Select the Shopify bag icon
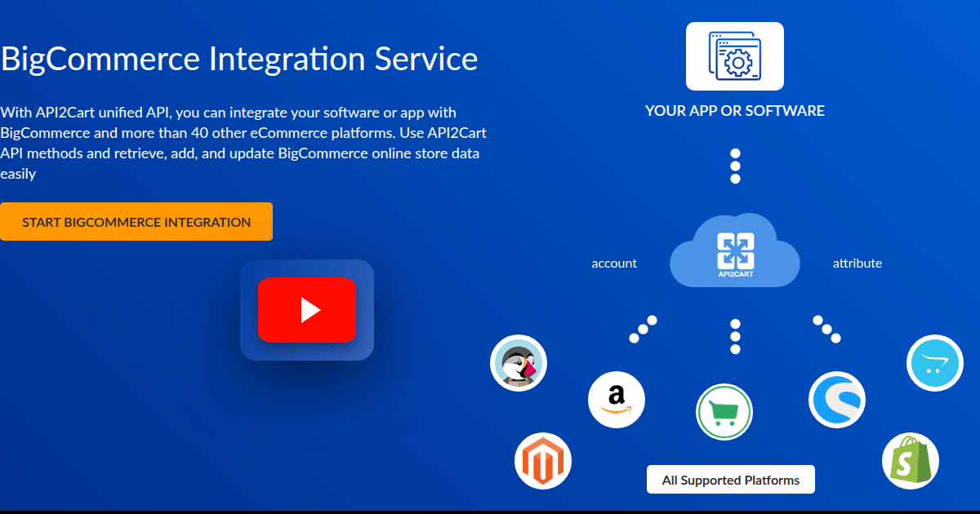This screenshot has width=980, height=514. tap(911, 461)
